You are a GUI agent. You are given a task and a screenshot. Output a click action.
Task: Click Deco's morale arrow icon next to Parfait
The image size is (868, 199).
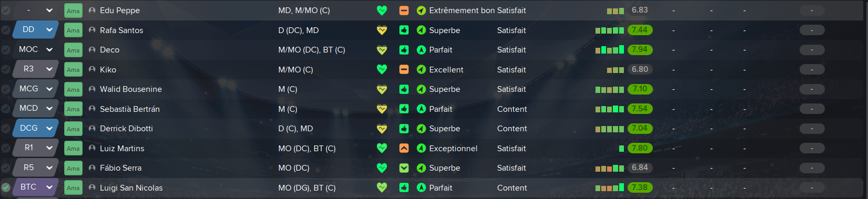pyautogui.click(x=421, y=50)
